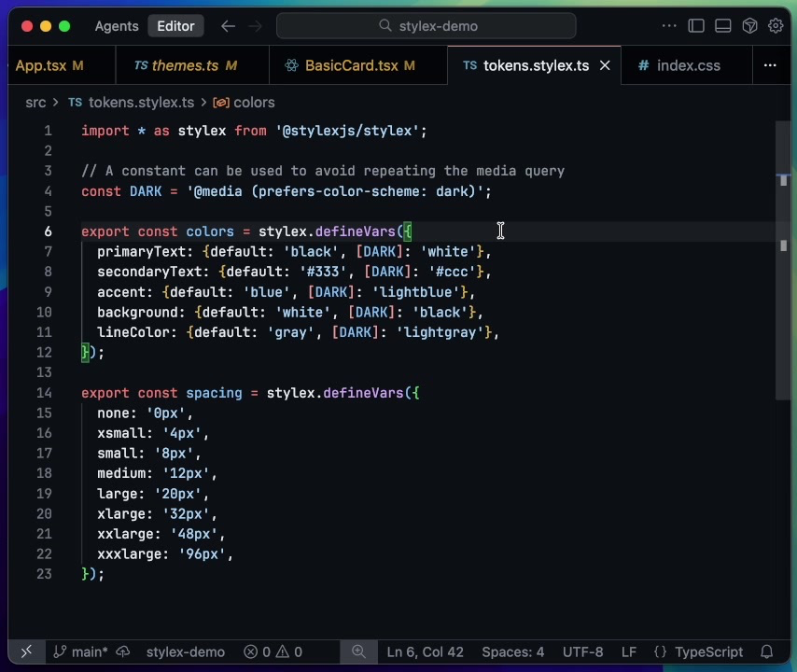Click the customize layout cube icon
Image resolution: width=797 pixels, height=672 pixels.
click(x=749, y=26)
